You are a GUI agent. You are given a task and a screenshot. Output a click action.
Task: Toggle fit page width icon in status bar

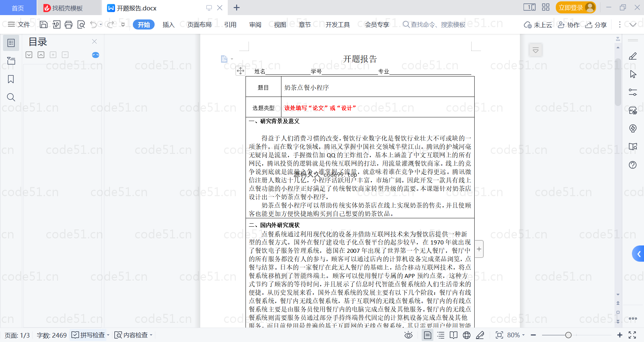coord(499,335)
